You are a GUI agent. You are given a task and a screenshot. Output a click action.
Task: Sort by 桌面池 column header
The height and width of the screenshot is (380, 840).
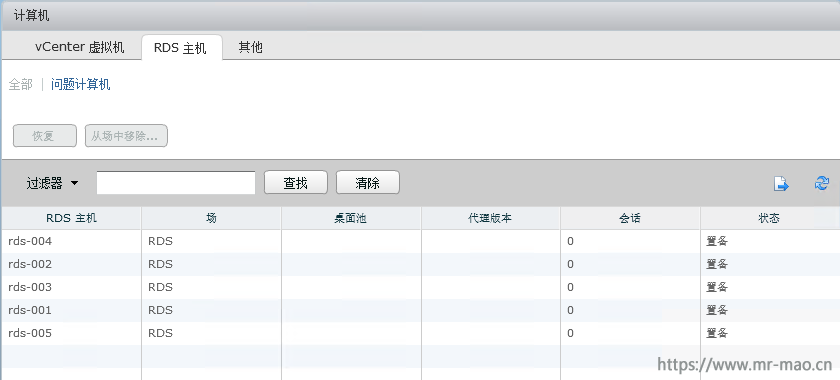(351, 218)
